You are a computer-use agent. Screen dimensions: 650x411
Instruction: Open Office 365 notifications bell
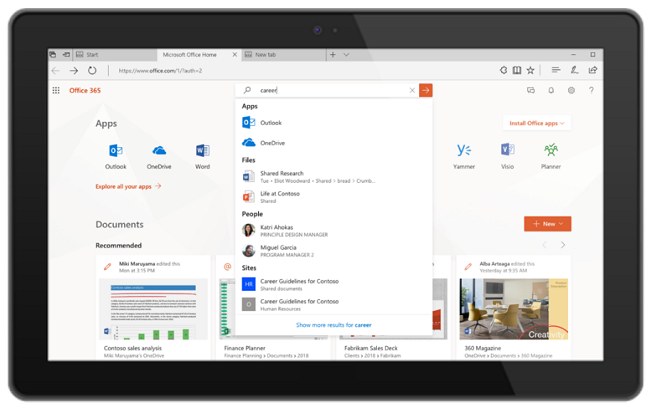(x=551, y=90)
